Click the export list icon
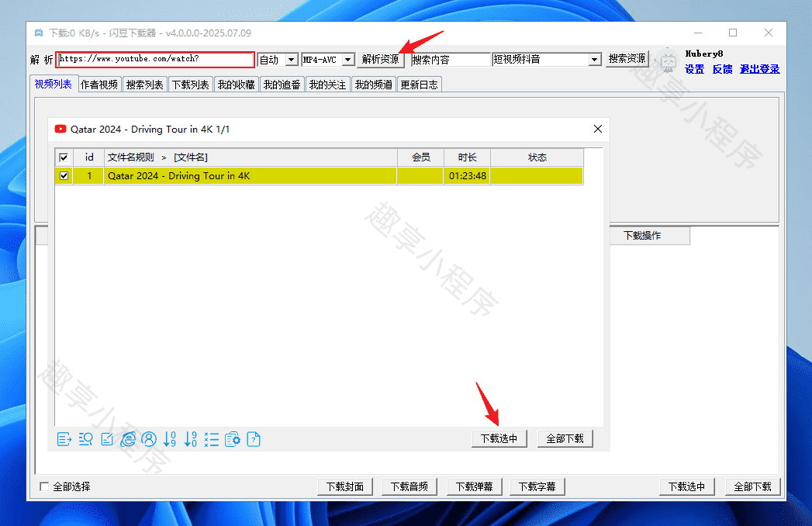Viewport: 812px width, 526px height. coord(64,439)
